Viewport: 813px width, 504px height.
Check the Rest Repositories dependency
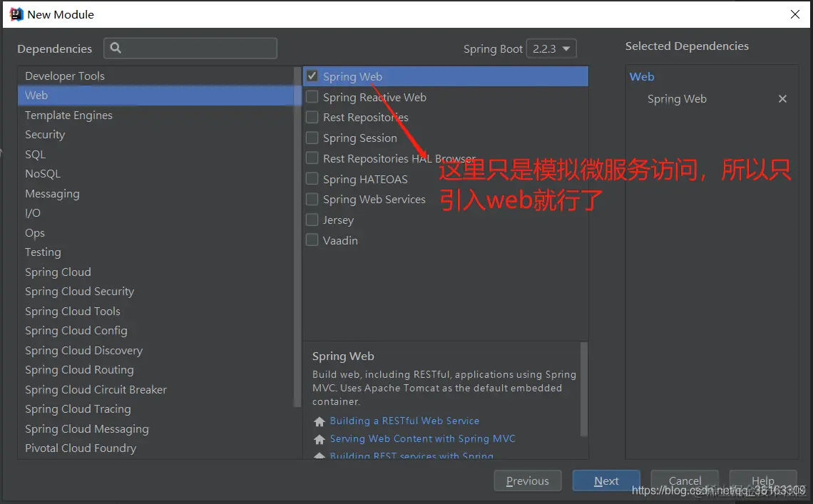click(312, 117)
